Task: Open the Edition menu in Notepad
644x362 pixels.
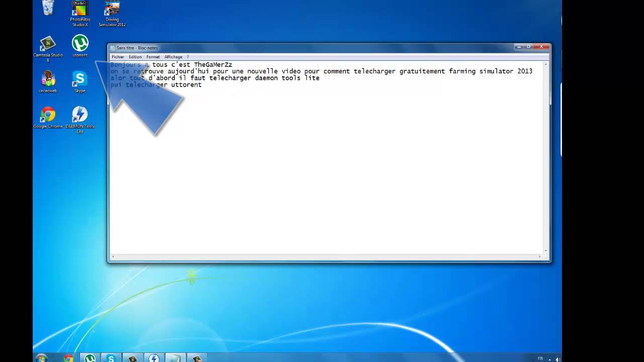Action: click(x=135, y=57)
